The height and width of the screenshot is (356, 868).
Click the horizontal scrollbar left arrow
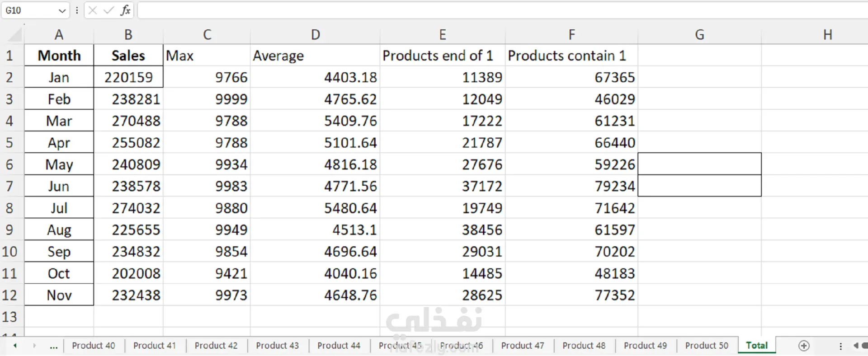point(856,346)
